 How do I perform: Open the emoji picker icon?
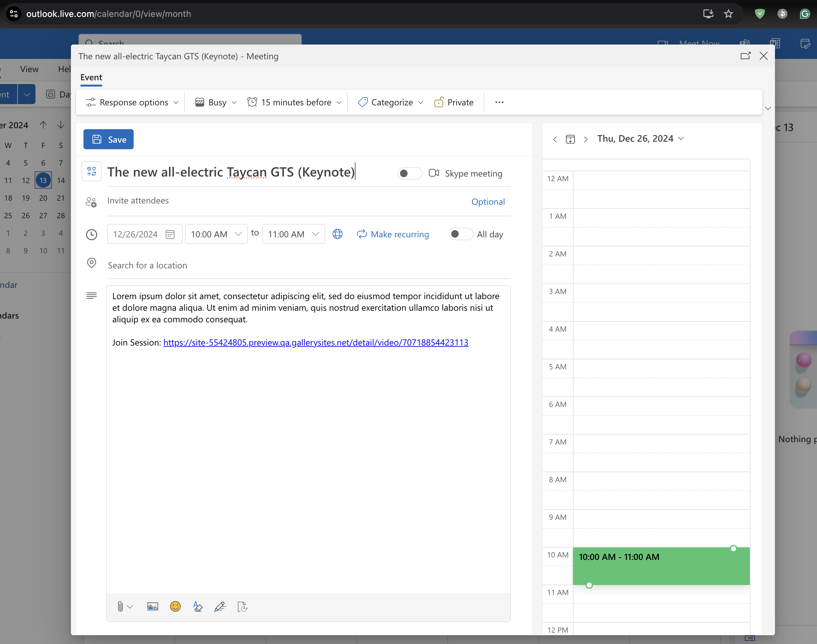coord(175,607)
